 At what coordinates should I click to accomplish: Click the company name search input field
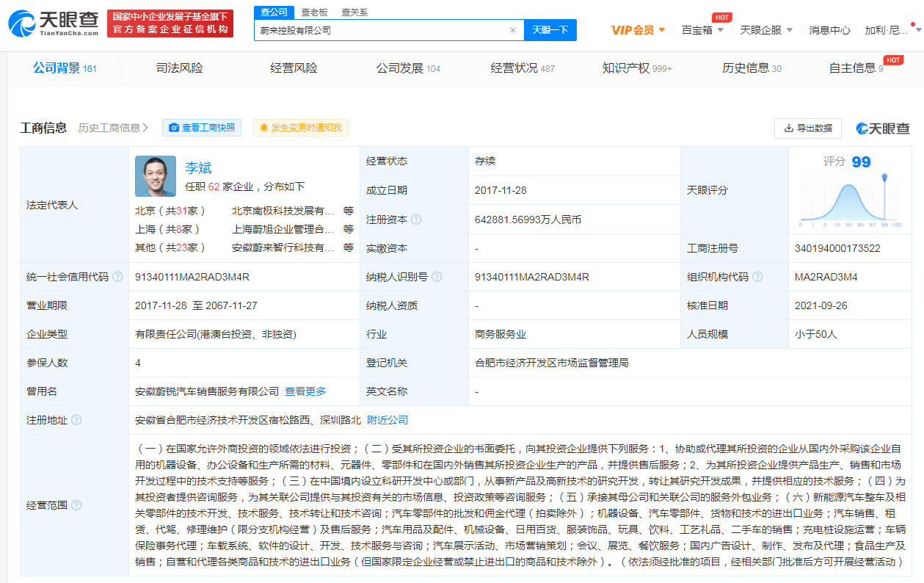[x=380, y=30]
